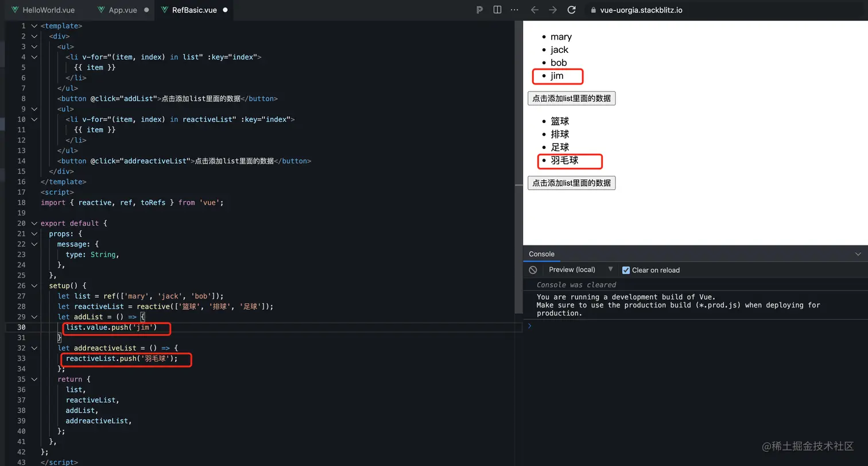Fold the div block at line 2
The image size is (868, 466).
(x=34, y=36)
